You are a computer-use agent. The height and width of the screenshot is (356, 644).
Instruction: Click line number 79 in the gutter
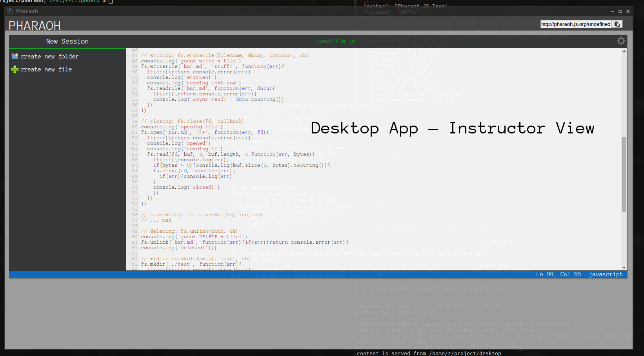[x=135, y=231]
